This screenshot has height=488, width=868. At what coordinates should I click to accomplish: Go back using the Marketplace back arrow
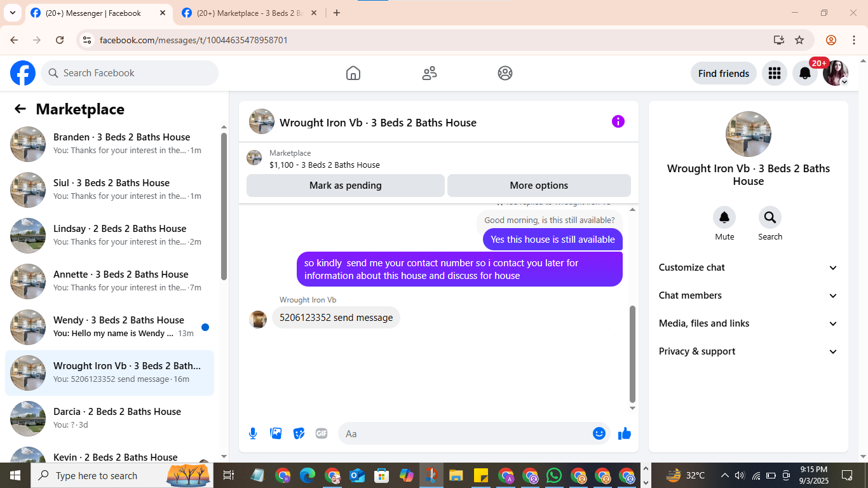click(20, 109)
